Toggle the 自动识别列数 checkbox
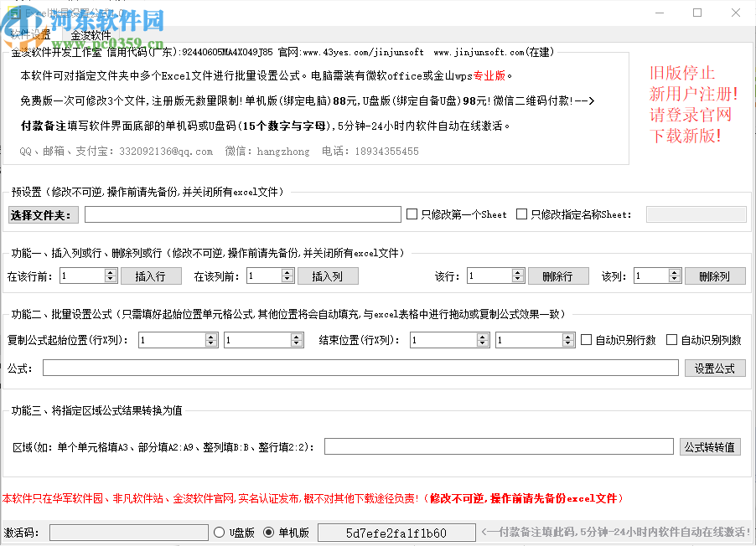The image size is (756, 546). tap(671, 338)
